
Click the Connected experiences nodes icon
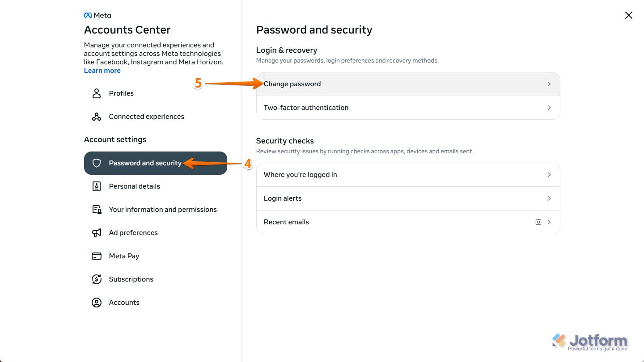[97, 116]
